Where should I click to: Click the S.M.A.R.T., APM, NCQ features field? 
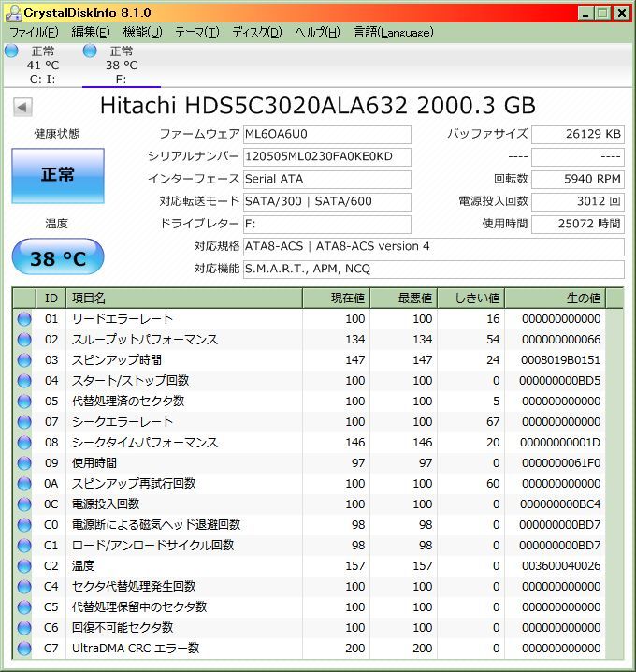pos(434,270)
